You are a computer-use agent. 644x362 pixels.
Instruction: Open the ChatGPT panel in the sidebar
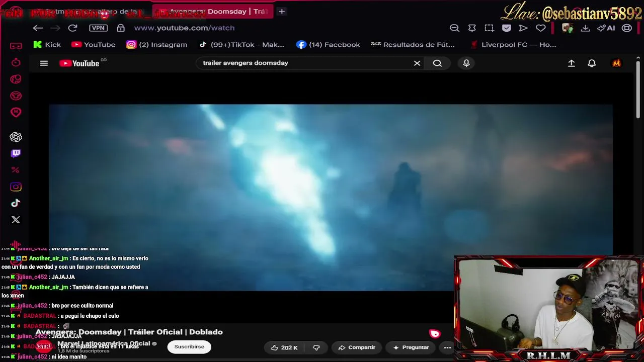[16, 137]
